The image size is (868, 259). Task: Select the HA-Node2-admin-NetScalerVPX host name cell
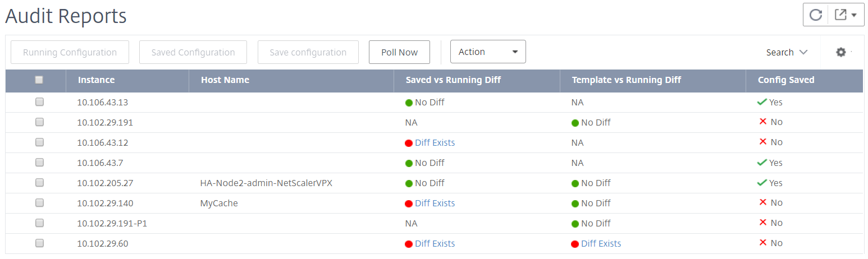[266, 183]
